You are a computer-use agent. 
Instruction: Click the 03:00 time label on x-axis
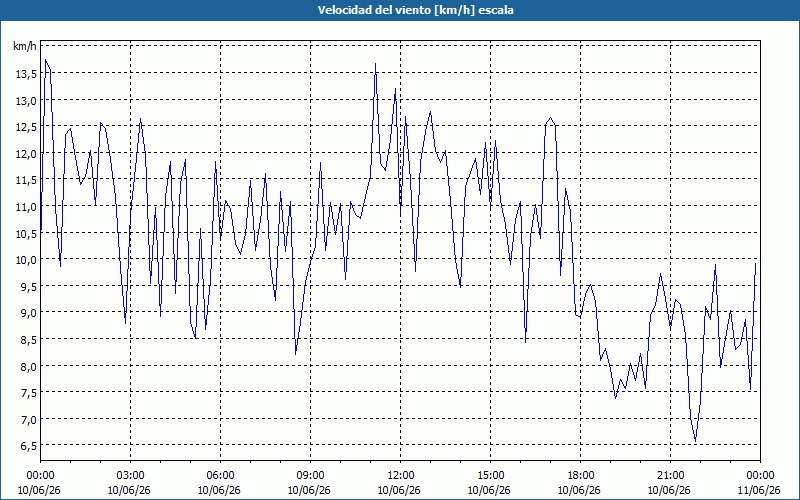[130, 476]
